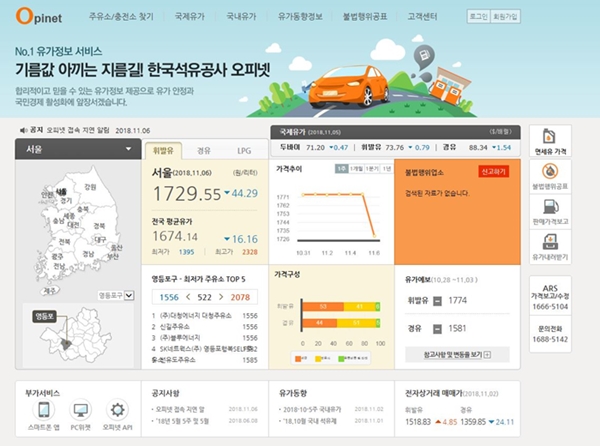Select 1개월 price trend period
600x446 pixels.
pyautogui.click(x=356, y=169)
